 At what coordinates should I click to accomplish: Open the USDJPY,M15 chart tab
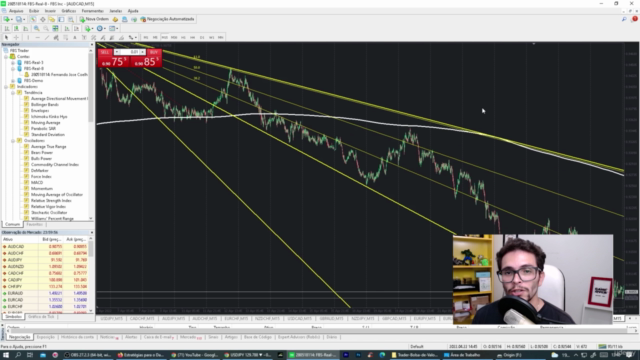click(x=111, y=318)
